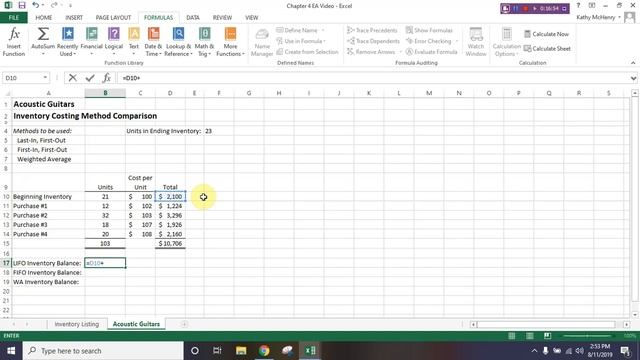Open Lookup & Reference functions
This screenshot has height=360, width=640.
click(178, 42)
